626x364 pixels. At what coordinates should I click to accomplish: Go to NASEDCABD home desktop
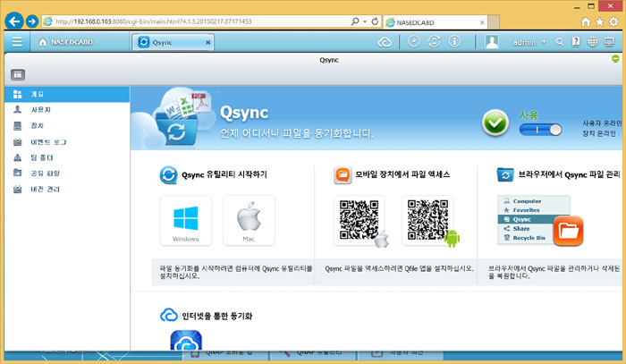point(66,42)
